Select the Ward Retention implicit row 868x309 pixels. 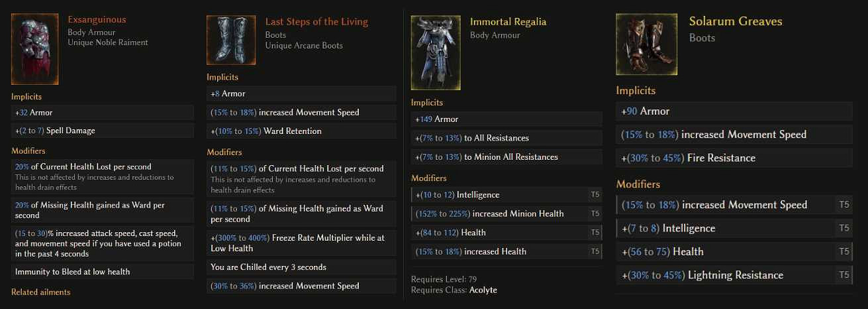[x=301, y=131]
